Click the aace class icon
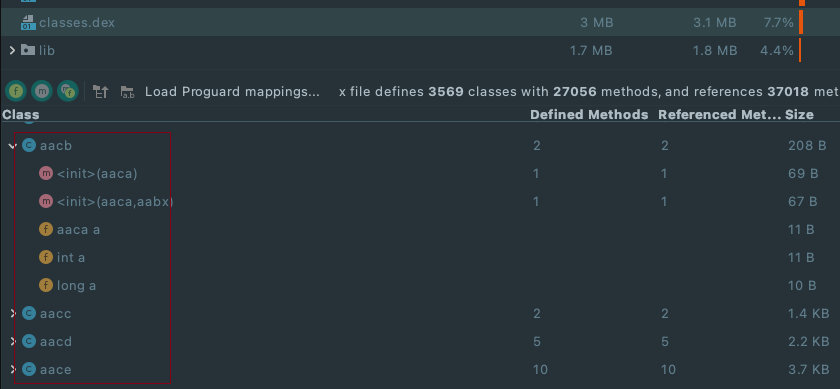 [x=29, y=369]
